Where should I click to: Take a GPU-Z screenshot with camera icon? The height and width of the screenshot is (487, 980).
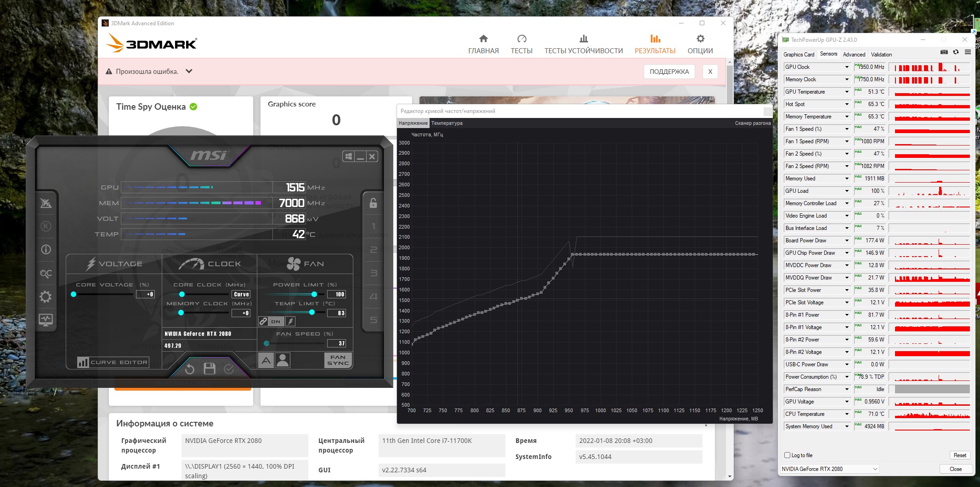pos(944,52)
